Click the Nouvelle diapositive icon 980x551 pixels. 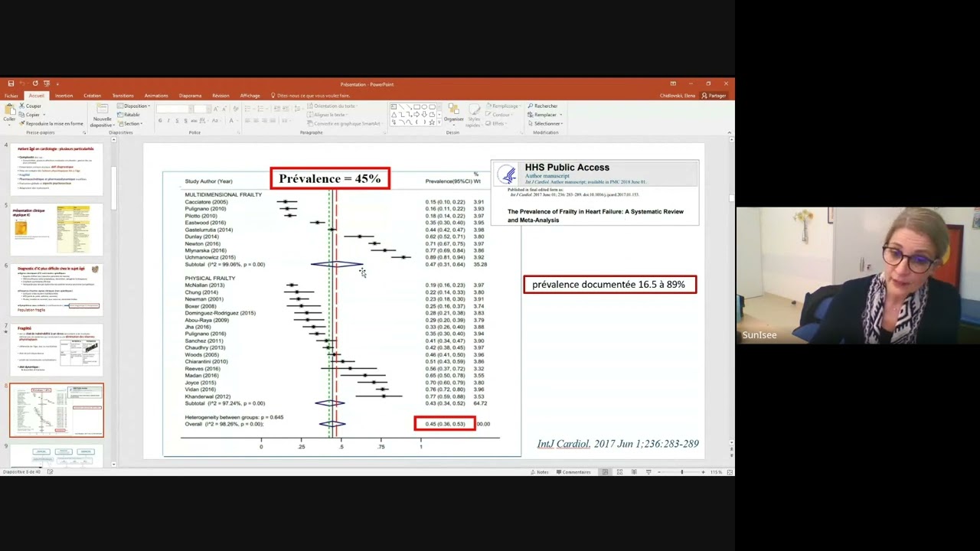[103, 108]
